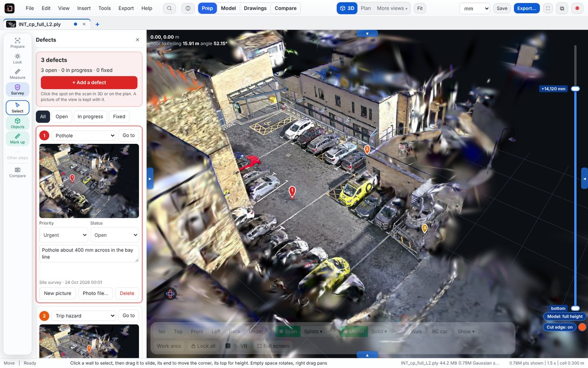Screen dimensions: 588x368
Task: Open the info icon in the top bar
Action: tap(188, 8)
